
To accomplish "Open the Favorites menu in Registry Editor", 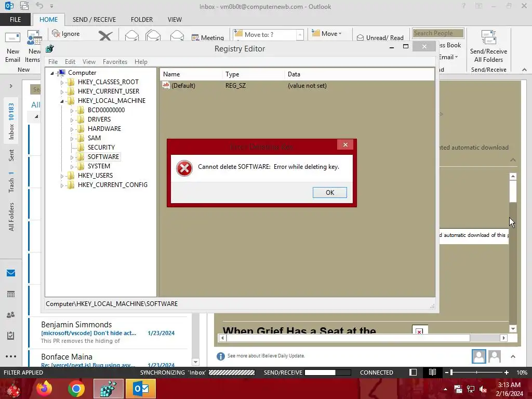I will click(x=115, y=62).
